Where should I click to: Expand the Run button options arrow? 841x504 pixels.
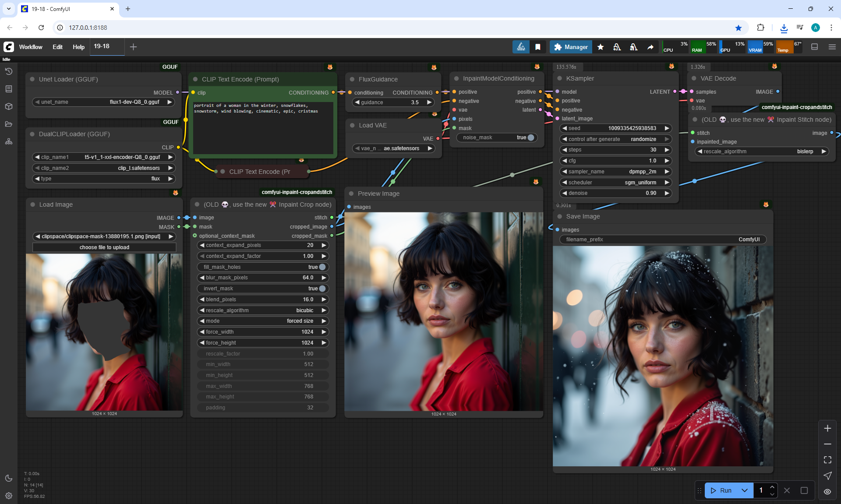[x=745, y=490]
